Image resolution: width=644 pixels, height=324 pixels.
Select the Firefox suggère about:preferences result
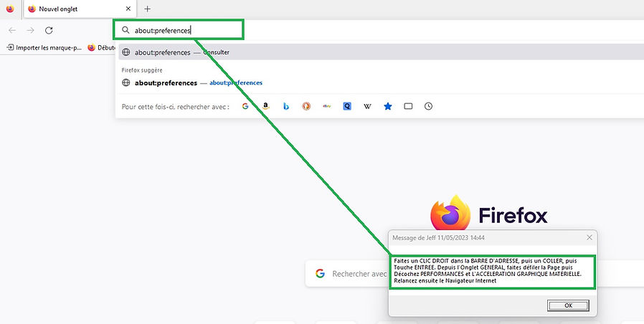pos(381,82)
